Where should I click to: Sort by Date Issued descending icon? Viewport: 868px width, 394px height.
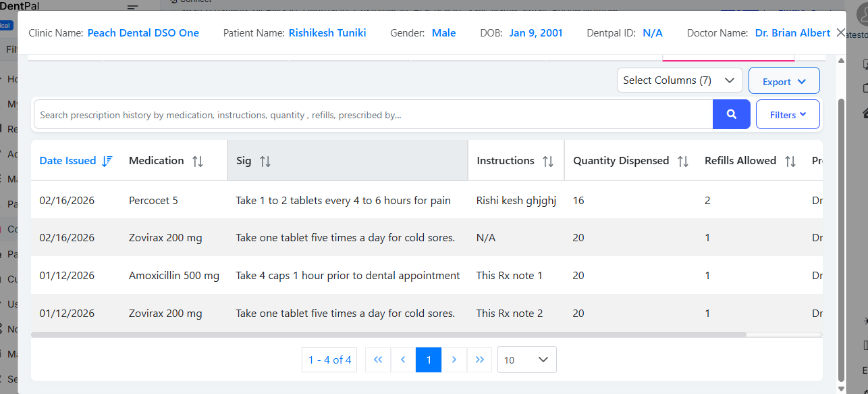coord(107,161)
